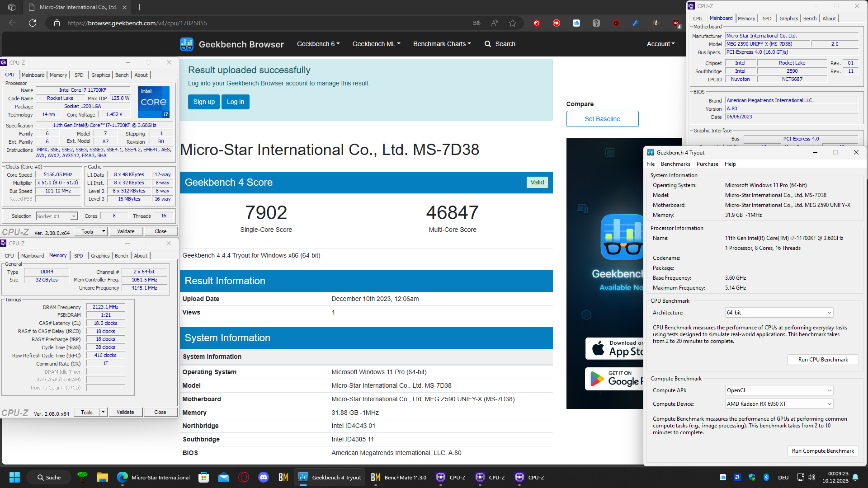Viewport: 868px width, 488px height.
Task: Open the Purchase menu in Geekbench 4 Tryout
Action: point(708,164)
